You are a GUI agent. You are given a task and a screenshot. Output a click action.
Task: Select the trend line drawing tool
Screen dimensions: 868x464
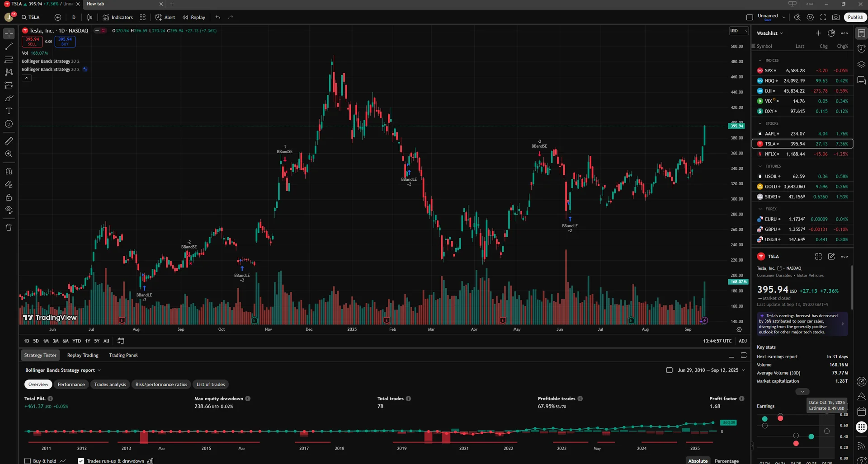tap(9, 47)
